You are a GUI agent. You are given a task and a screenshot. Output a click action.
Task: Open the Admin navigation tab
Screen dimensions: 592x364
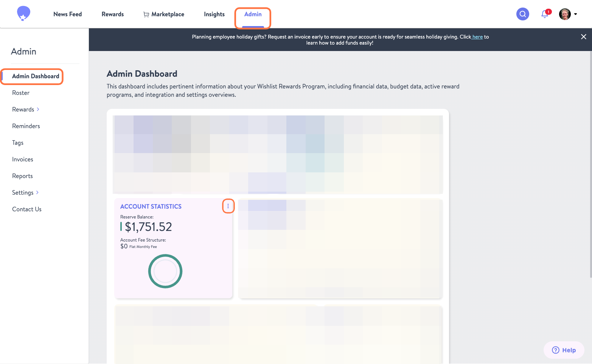click(253, 14)
